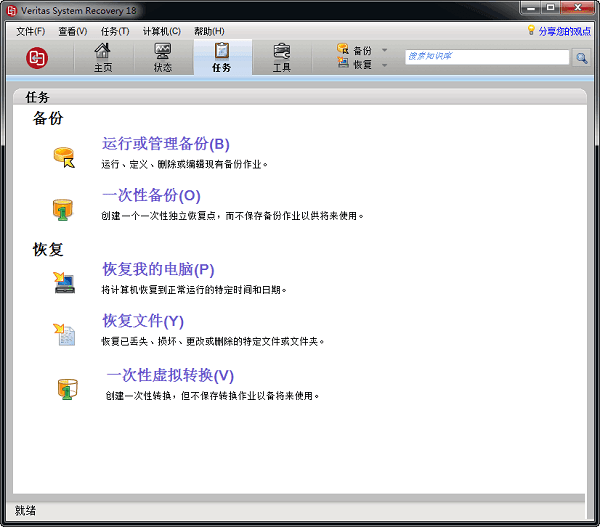The image size is (600, 527).
Task: Click the one-time virtual conversion icon
Action: click(67, 389)
